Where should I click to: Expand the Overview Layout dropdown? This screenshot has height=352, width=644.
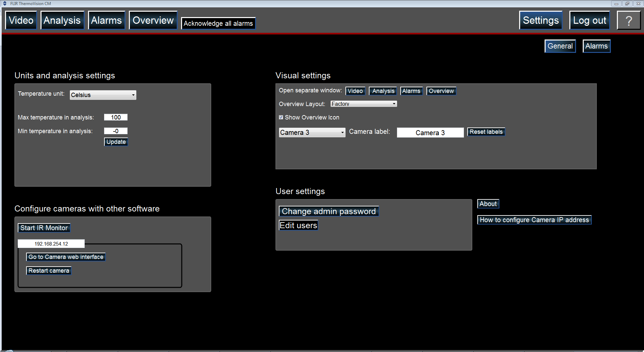coord(363,104)
